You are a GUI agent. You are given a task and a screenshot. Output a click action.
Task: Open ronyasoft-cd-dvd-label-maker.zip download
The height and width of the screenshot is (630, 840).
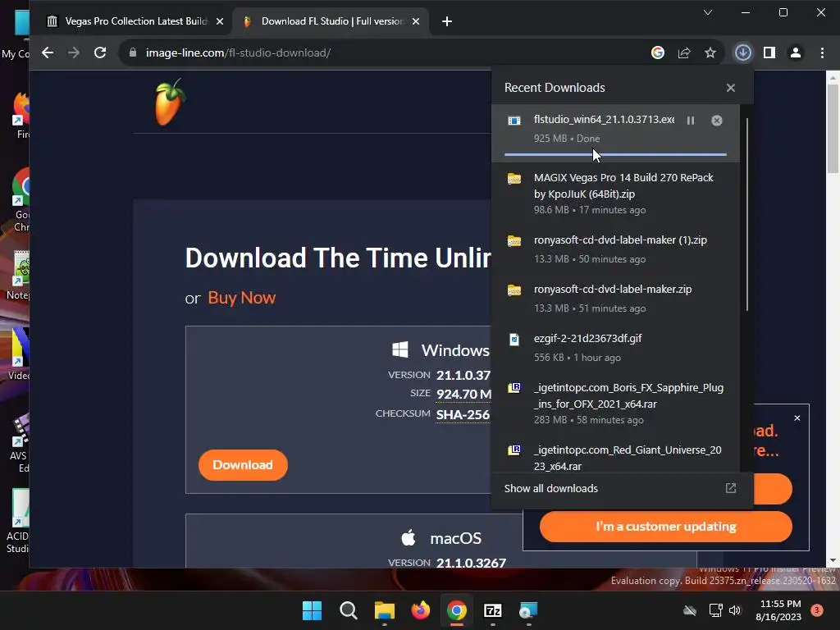tap(615, 299)
